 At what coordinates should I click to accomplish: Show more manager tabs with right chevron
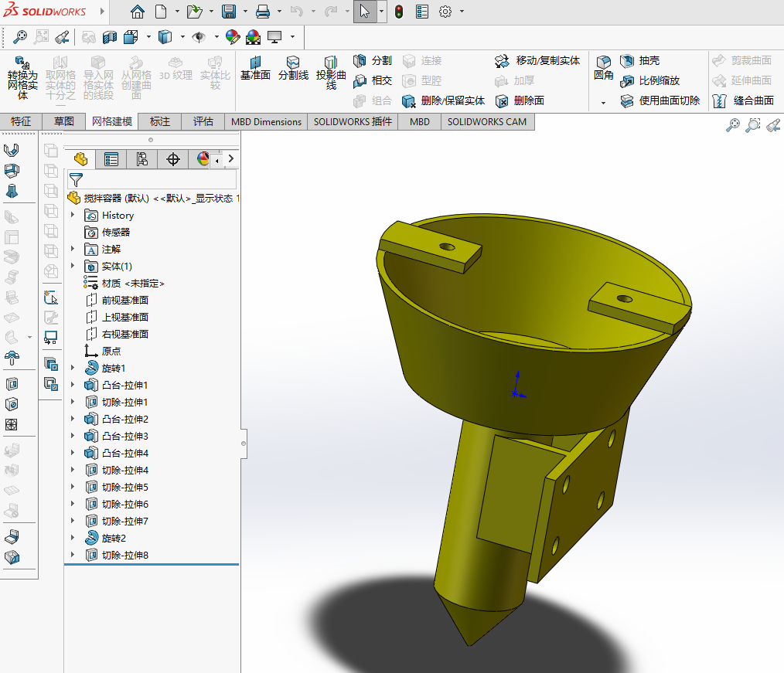(231, 159)
